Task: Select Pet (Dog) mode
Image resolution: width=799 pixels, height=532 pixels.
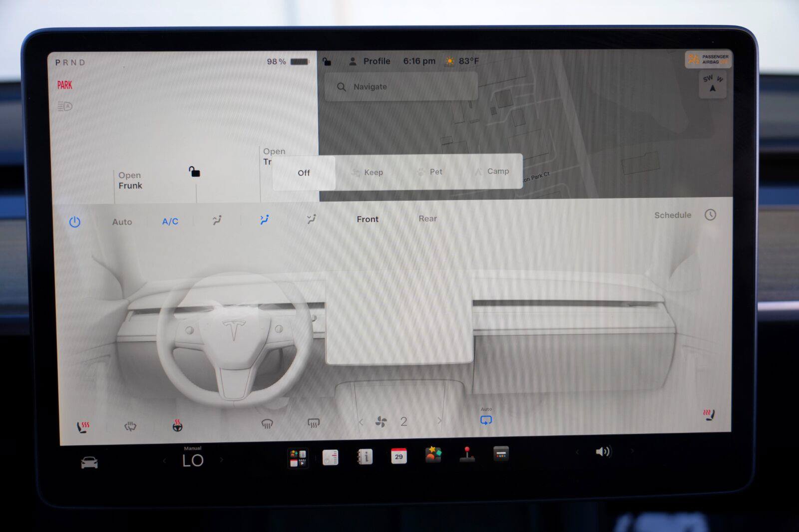Action: coord(429,172)
